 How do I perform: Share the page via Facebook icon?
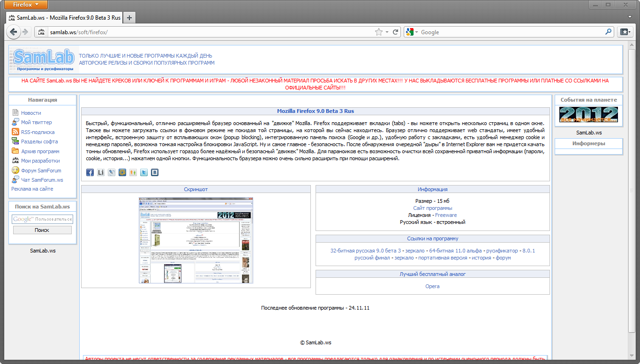pos(90,172)
